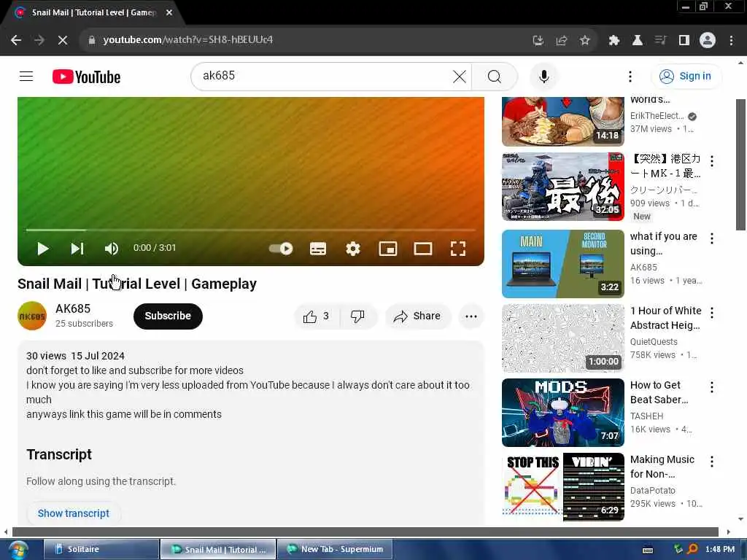Open ErikTheElectric 14:18 video thumbnail
Viewport: 747px width, 560px height.
click(x=562, y=122)
